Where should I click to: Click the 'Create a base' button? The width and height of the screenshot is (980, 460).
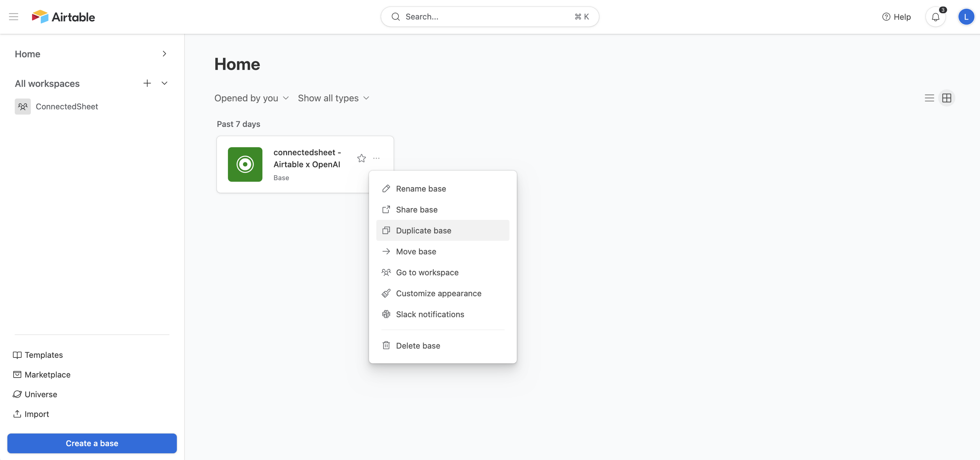pyautogui.click(x=92, y=443)
